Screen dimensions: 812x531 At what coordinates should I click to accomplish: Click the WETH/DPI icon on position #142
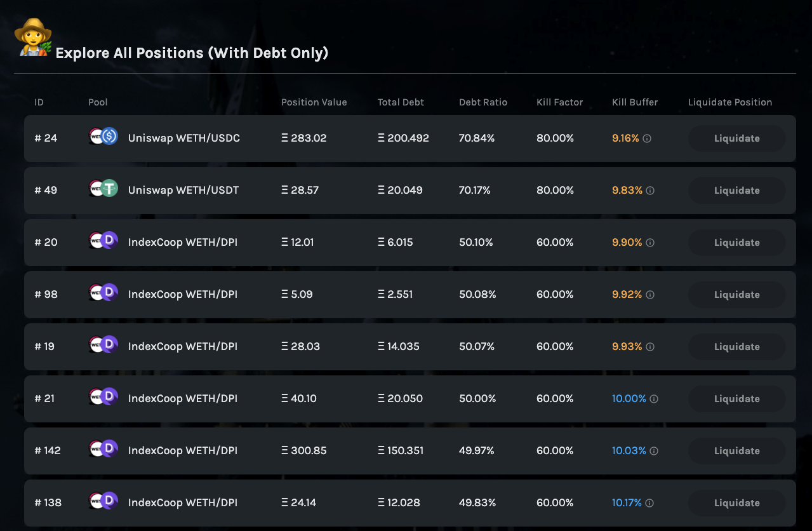point(103,448)
